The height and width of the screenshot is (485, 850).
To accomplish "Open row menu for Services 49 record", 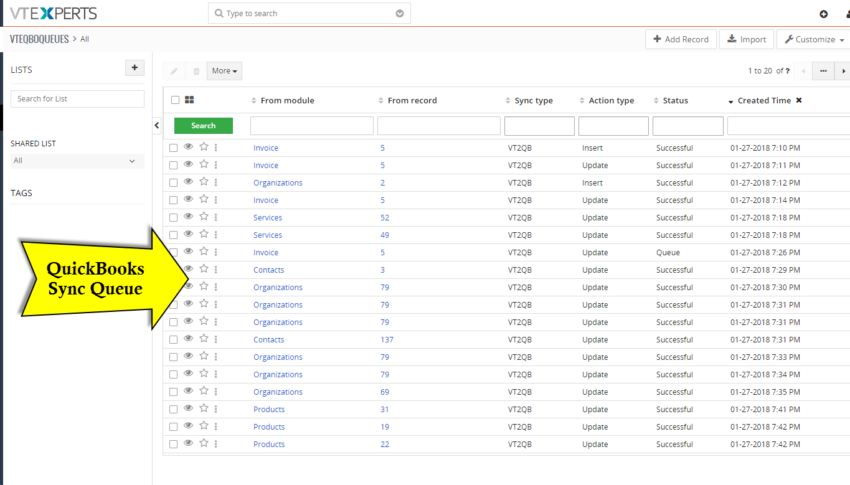I will pyautogui.click(x=216, y=235).
